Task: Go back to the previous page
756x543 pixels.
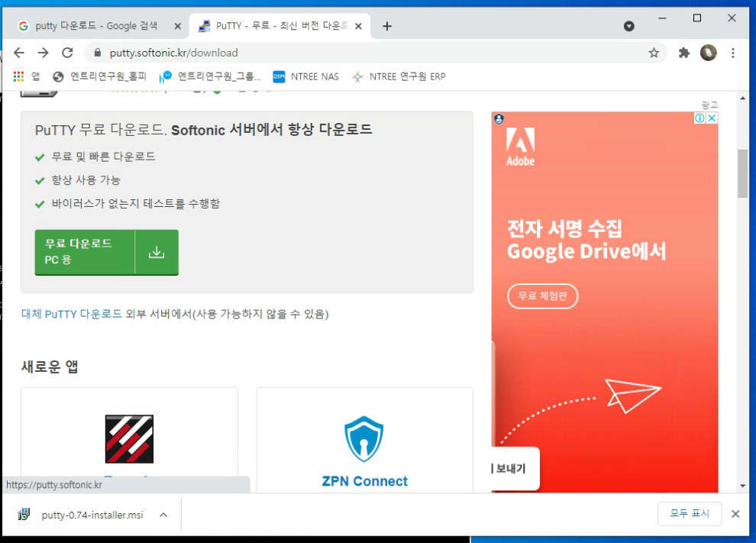Action: coord(19,53)
